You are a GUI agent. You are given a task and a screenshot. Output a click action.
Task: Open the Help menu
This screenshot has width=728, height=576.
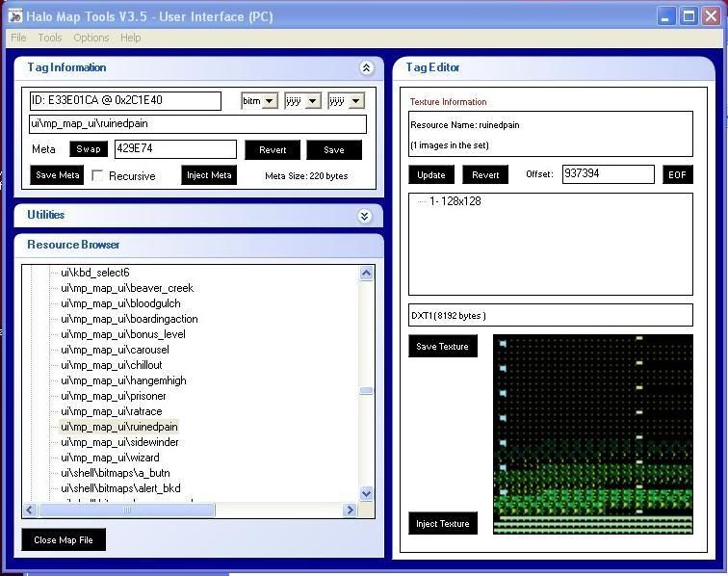click(x=130, y=38)
